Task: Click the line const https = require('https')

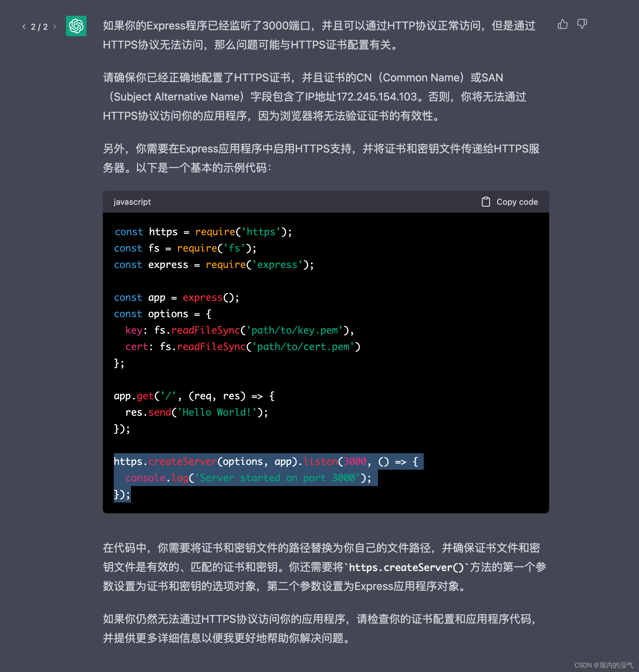Action: pyautogui.click(x=203, y=232)
